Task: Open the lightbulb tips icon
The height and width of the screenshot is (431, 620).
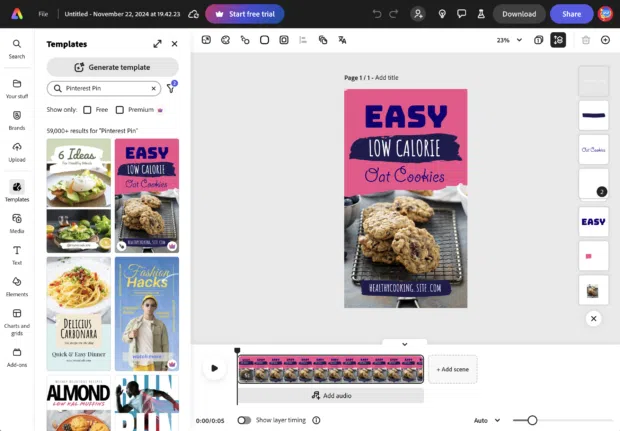Action: pos(442,14)
